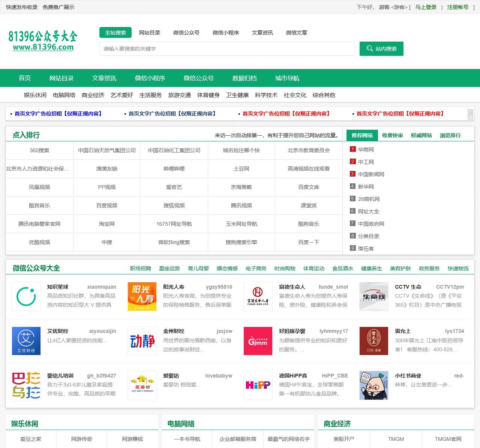This screenshot has width=480, height=448.
Task: Switch to 微信文章 search tab
Action: pyautogui.click(x=297, y=33)
